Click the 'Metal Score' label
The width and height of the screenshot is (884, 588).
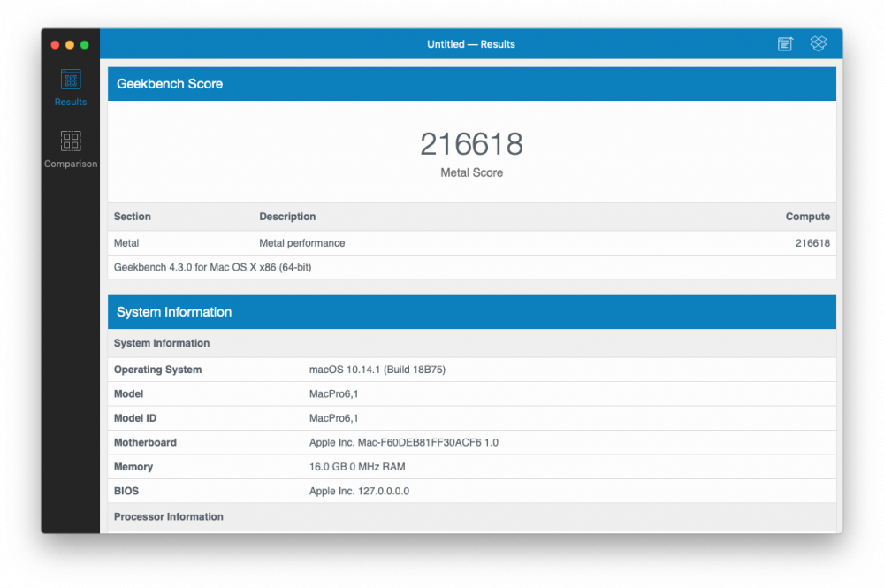coord(472,172)
